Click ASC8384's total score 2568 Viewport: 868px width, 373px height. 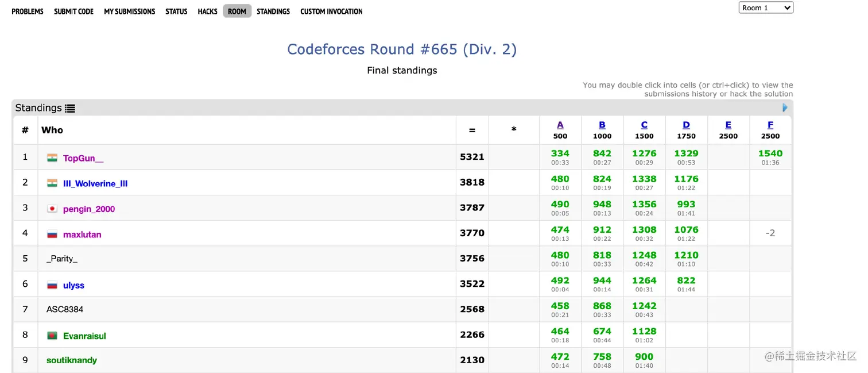[472, 309]
